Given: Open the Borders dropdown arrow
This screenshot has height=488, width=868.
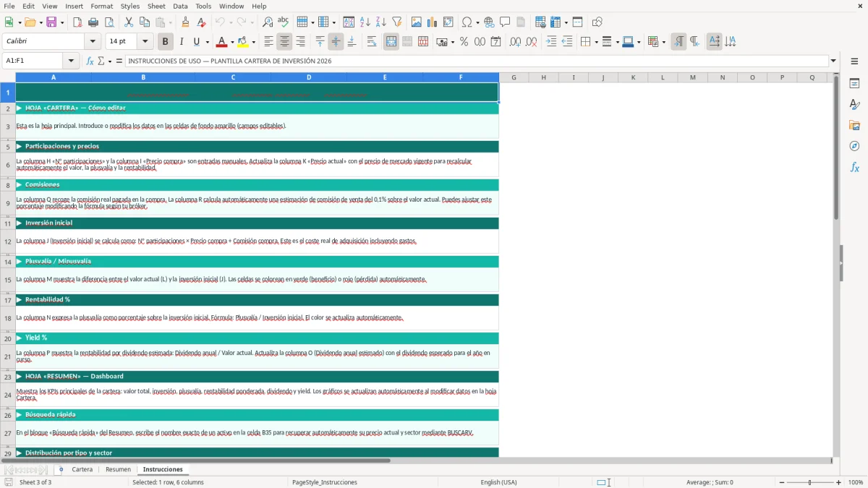Looking at the screenshot, I should tap(595, 42).
